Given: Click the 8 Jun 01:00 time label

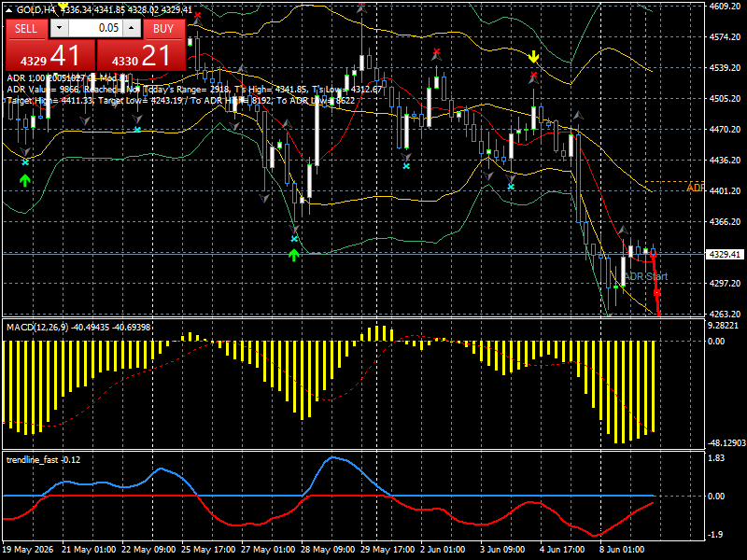Looking at the screenshot, I should (622, 549).
